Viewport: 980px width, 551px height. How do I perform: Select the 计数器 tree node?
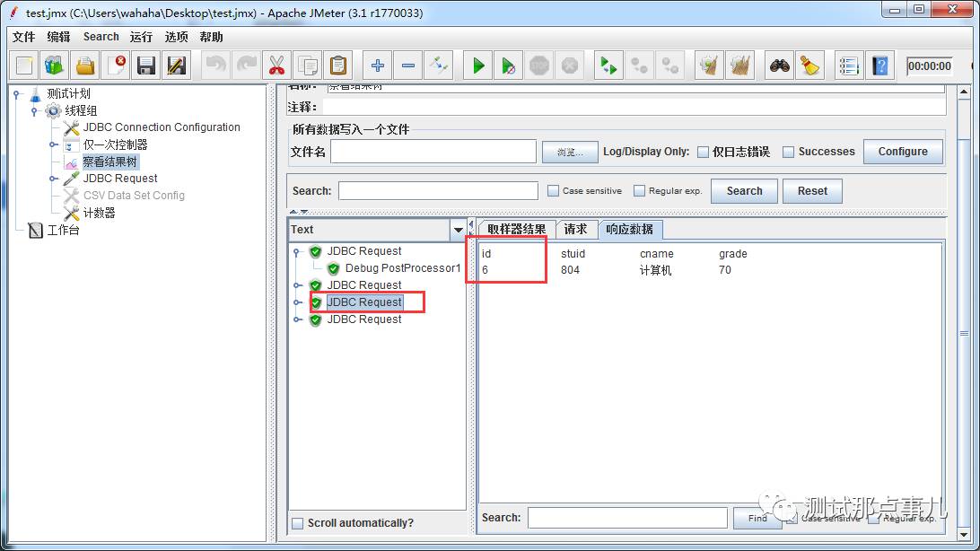(100, 213)
